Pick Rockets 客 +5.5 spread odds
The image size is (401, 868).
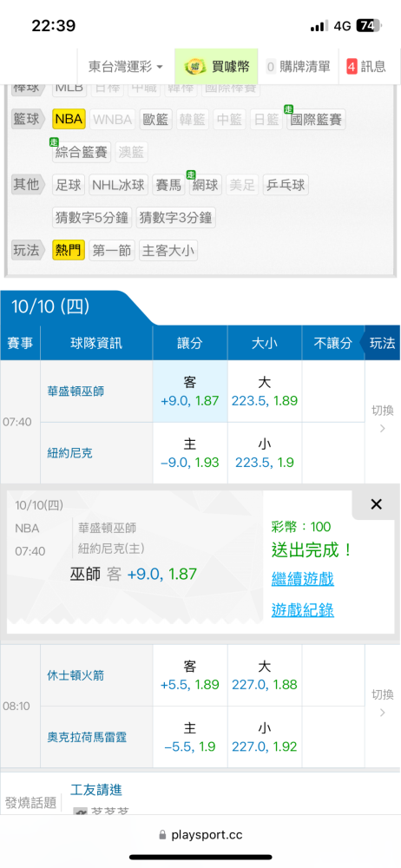189,675
